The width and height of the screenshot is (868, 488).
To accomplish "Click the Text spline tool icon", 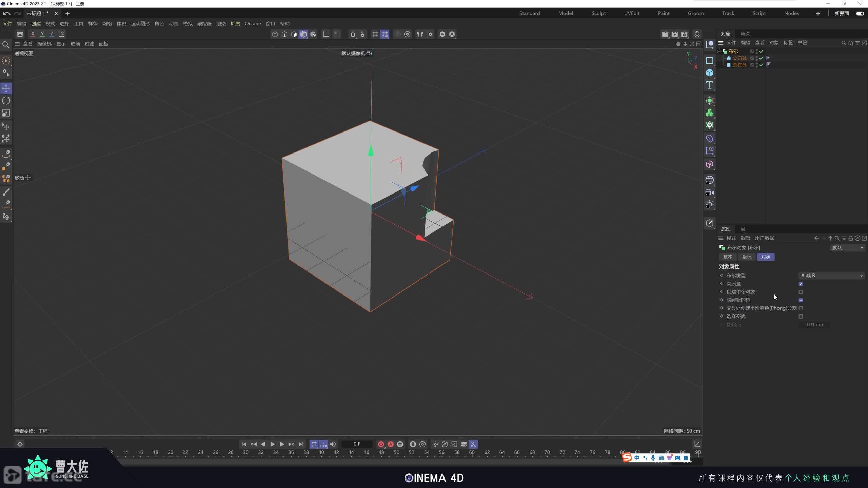I will tap(710, 85).
